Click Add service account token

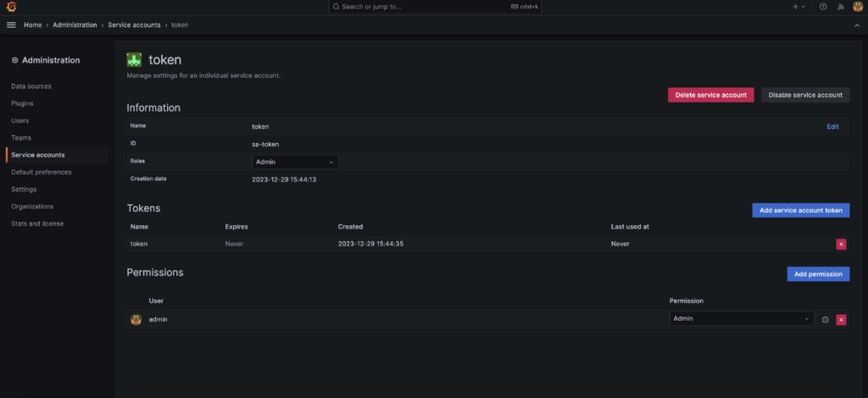tap(800, 210)
